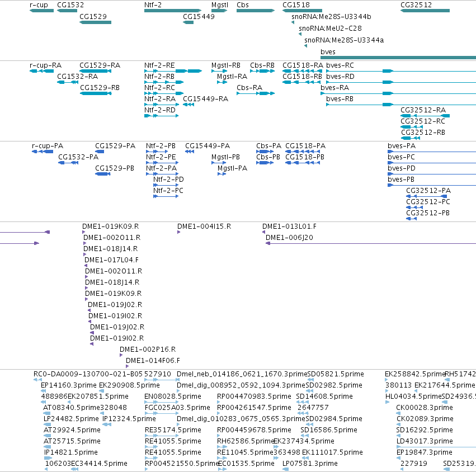Screen dimensions: 476x472
Task: Click the LP07581.3prime EST label
Action: coord(310,464)
